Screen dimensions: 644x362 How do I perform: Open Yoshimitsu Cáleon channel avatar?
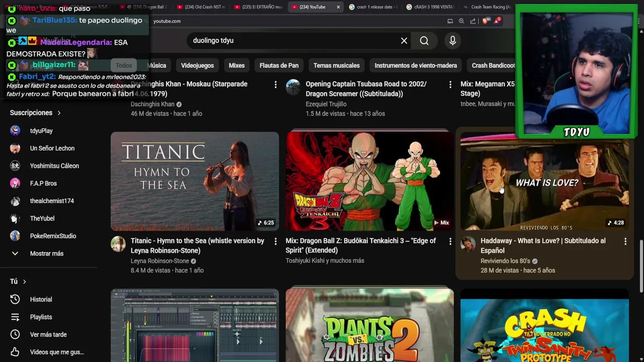pyautogui.click(x=15, y=166)
